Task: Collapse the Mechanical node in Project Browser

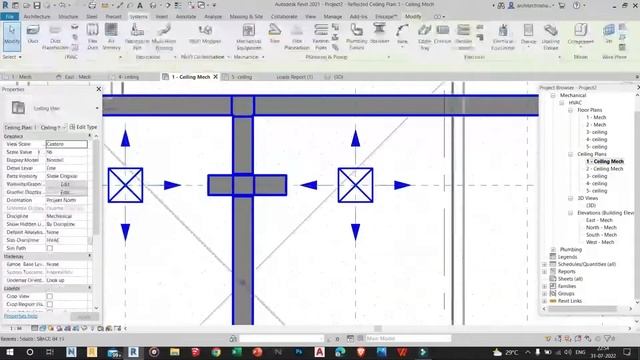Action: click(553, 95)
